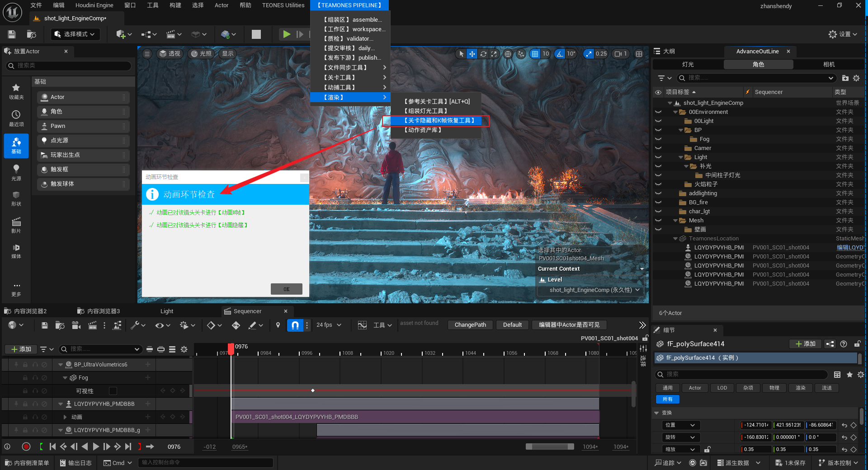868x470 pixels.
Task: Toggle visibility of 00Environment folder
Action: [x=658, y=112]
